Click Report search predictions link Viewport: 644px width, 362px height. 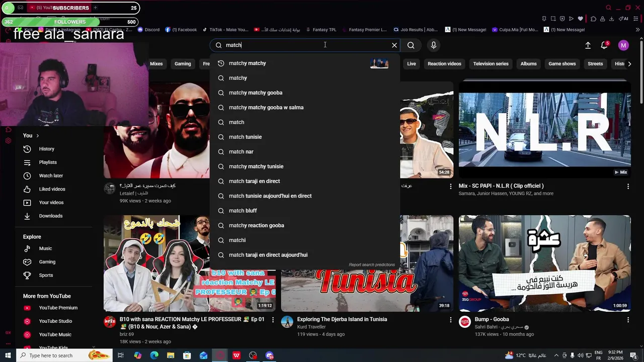(372, 265)
